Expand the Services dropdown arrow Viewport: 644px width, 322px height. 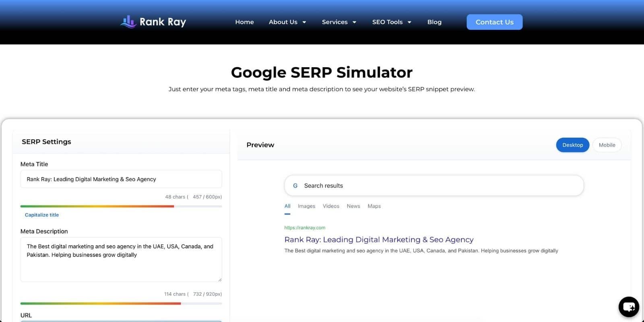click(354, 22)
